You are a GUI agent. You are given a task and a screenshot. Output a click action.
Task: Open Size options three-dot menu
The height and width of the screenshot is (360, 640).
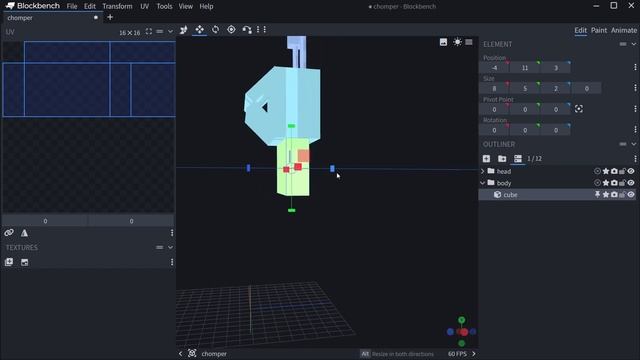[x=635, y=88]
